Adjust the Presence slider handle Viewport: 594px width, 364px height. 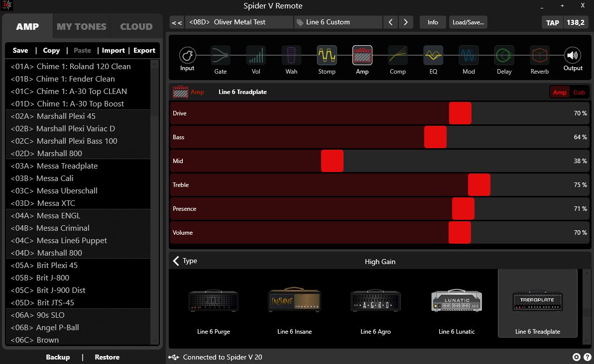463,208
